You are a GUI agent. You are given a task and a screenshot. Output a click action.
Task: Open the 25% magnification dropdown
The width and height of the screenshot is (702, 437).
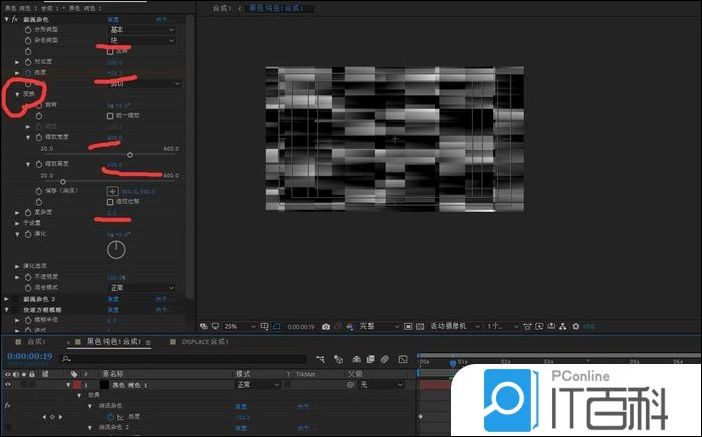coord(233,326)
